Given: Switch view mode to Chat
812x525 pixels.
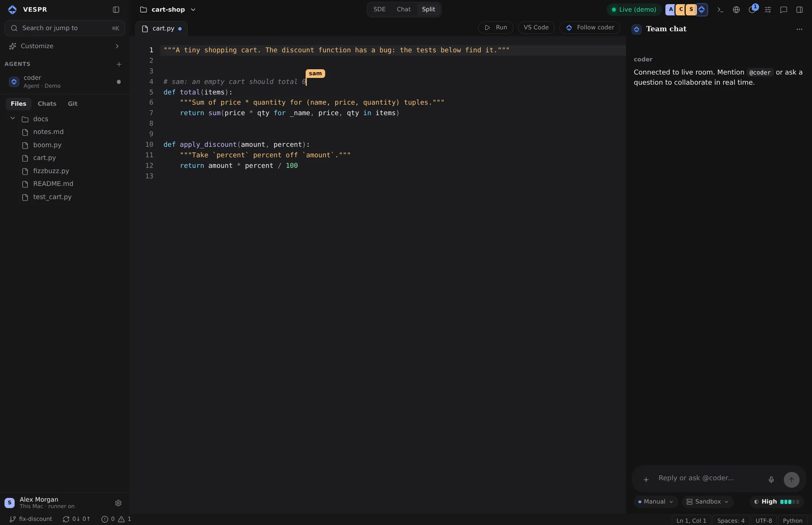Looking at the screenshot, I should click(x=404, y=9).
